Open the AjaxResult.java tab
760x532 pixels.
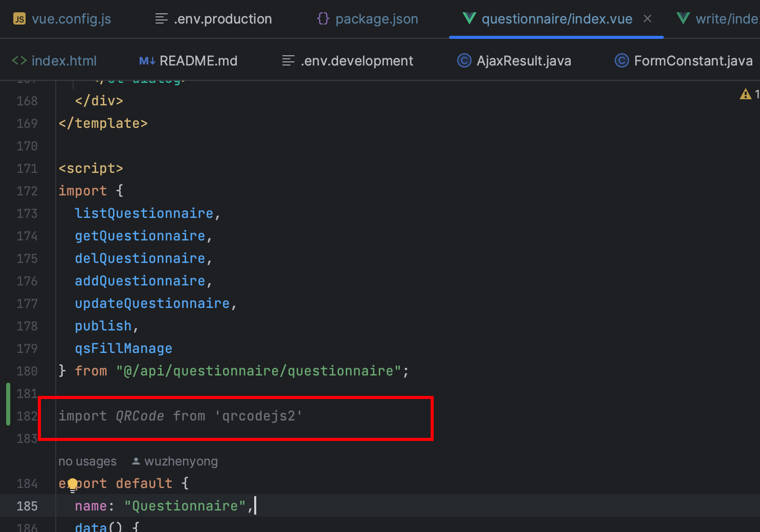pos(514,61)
